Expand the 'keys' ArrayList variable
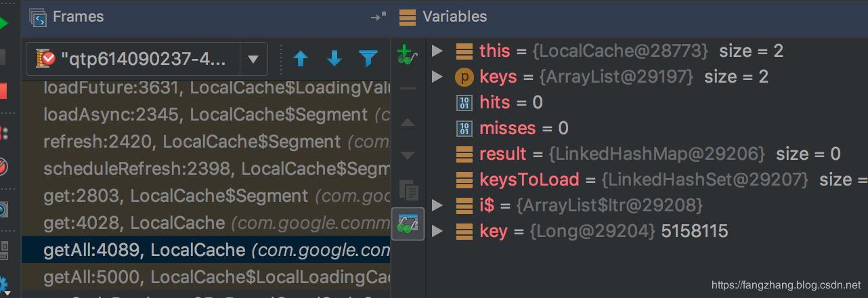The image size is (868, 298). 437,77
